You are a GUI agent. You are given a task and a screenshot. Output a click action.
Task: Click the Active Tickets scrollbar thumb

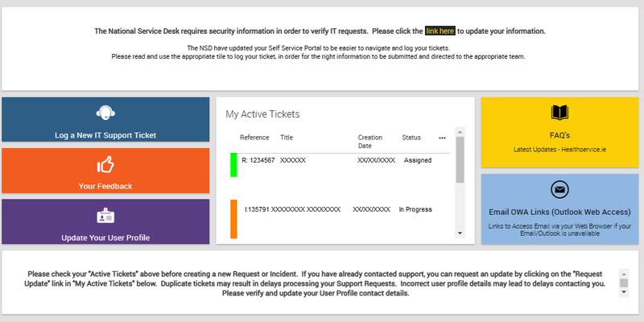(x=460, y=159)
